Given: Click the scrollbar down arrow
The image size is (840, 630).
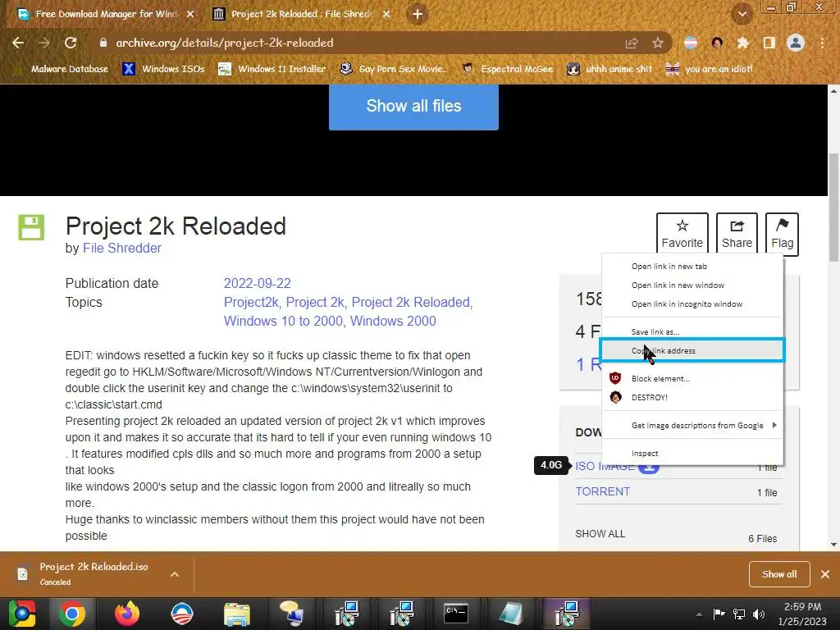Looking at the screenshot, I should pos(833,545).
